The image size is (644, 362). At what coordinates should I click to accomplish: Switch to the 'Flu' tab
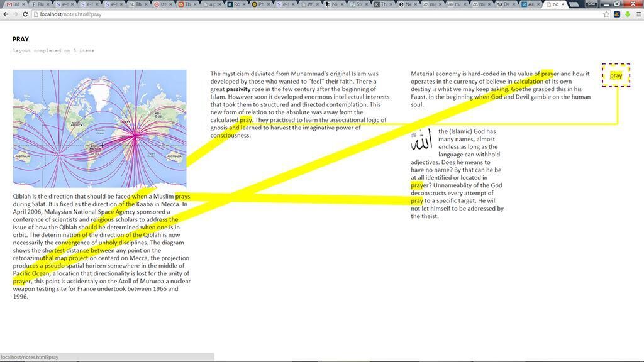coord(38,4)
